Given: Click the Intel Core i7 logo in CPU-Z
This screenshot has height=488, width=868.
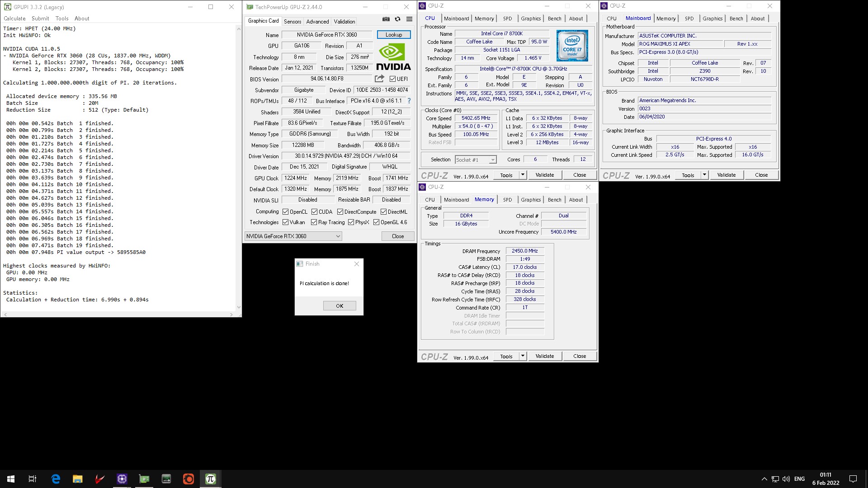Looking at the screenshot, I should pos(572,46).
